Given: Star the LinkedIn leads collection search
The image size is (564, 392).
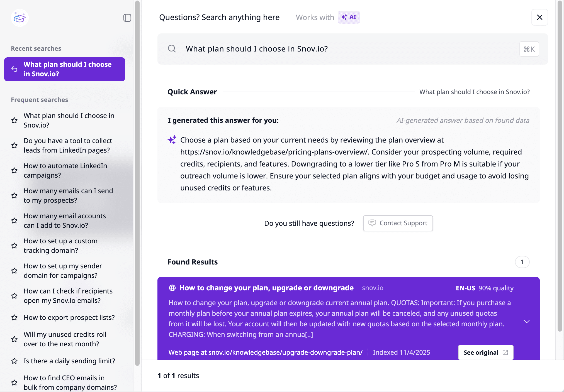Looking at the screenshot, I should coord(14,145).
